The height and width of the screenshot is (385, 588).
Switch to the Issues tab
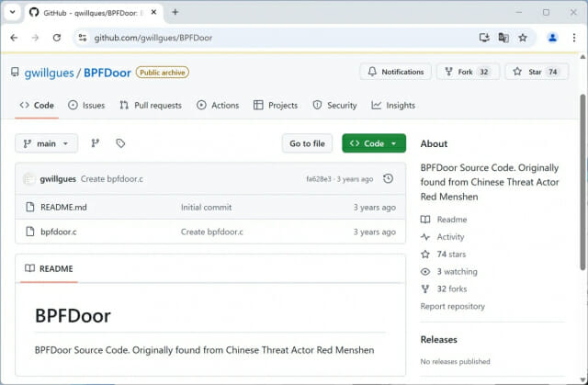point(86,106)
